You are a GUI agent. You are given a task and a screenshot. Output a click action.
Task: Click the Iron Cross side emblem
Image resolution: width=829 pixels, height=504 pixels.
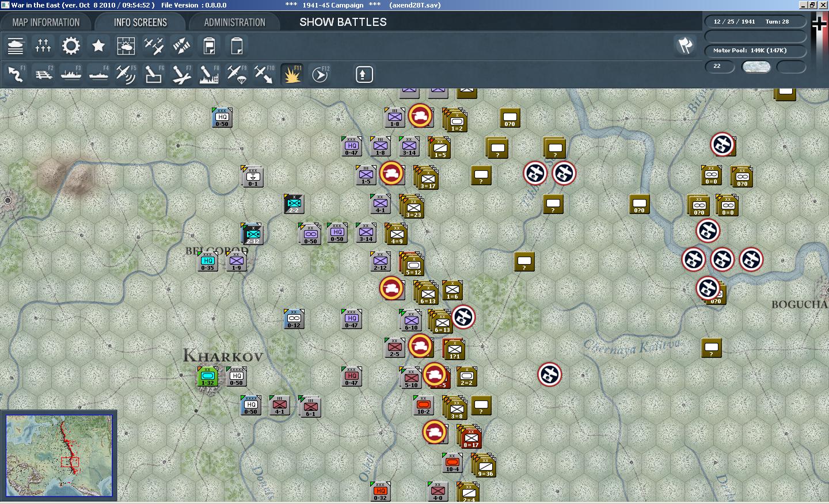(x=819, y=24)
